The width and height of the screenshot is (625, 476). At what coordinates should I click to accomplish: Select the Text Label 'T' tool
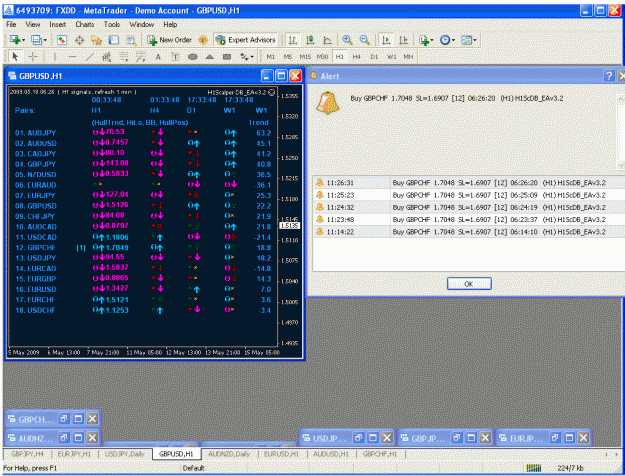(x=175, y=57)
